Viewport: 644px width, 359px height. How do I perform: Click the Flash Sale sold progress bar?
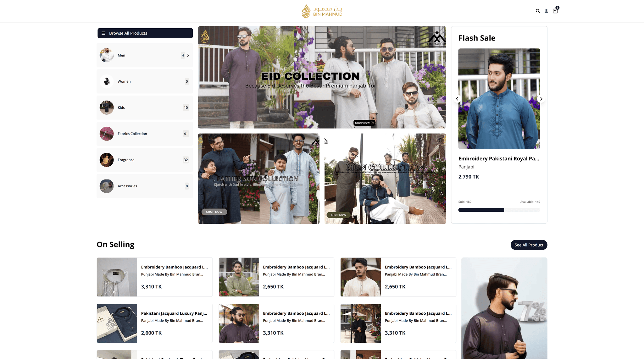[x=499, y=210]
